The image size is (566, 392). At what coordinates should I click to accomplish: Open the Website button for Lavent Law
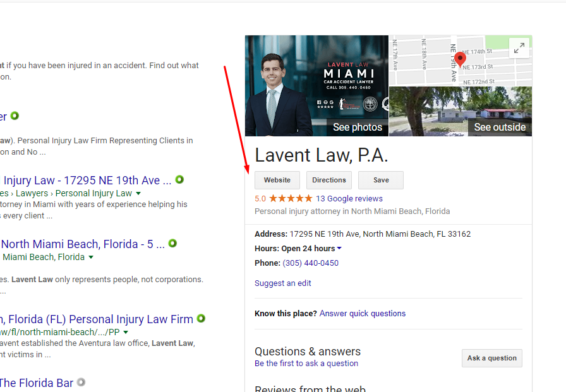click(277, 180)
